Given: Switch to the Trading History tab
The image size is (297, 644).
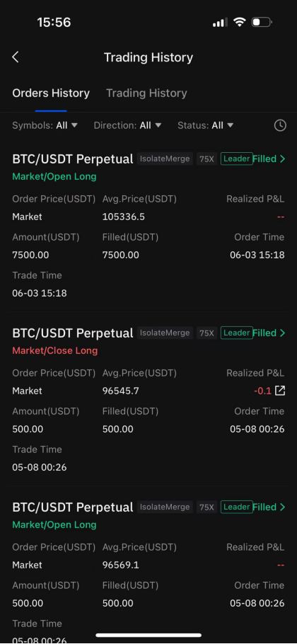Looking at the screenshot, I should tap(146, 93).
